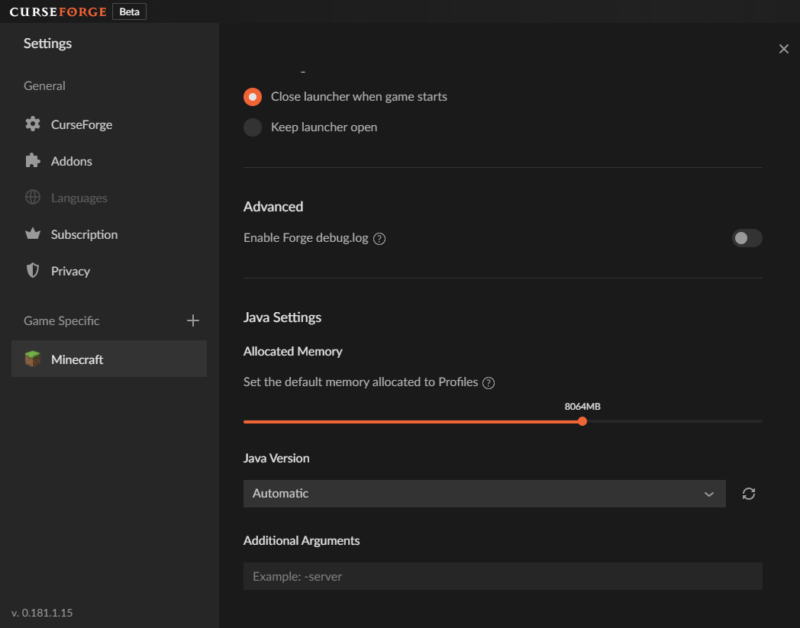Click the Privacy shield icon
Screen dimensions: 800x628
33,270
